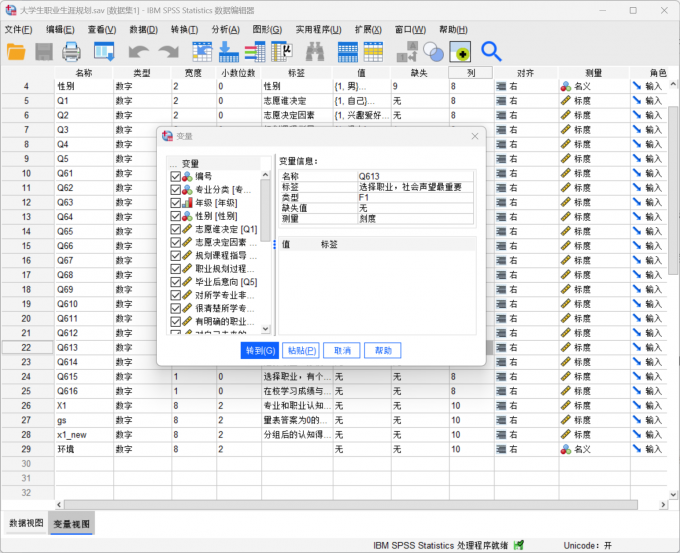The height and width of the screenshot is (553, 680).
Task: Click nominal measure icon in row 29
Action: coord(566,449)
